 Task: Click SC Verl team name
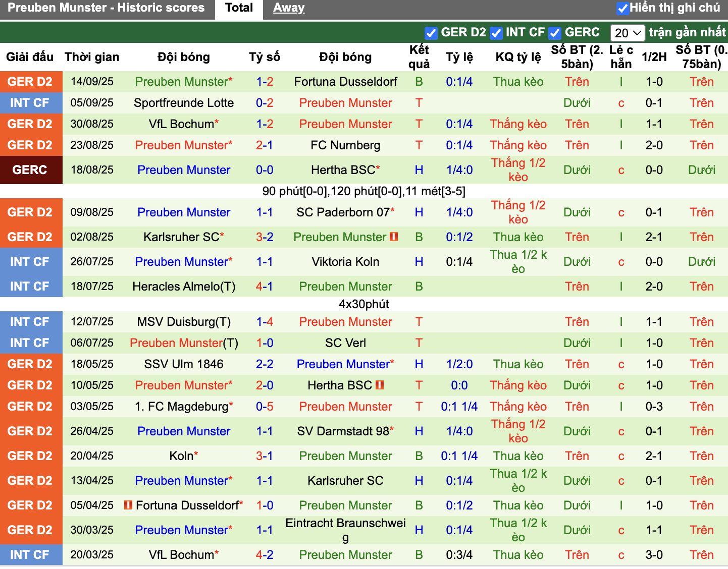point(345,343)
